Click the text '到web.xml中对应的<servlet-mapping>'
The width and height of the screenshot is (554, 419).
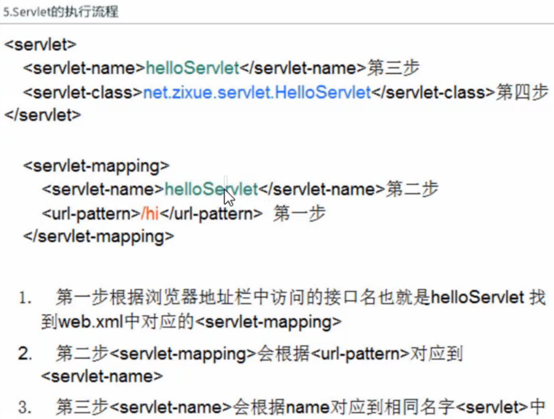(x=191, y=322)
